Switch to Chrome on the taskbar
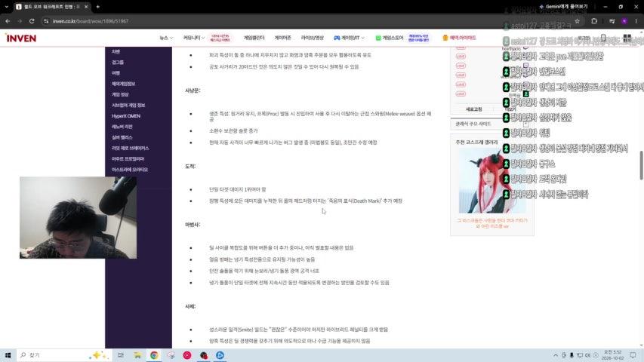The image size is (644, 362). [x=154, y=355]
